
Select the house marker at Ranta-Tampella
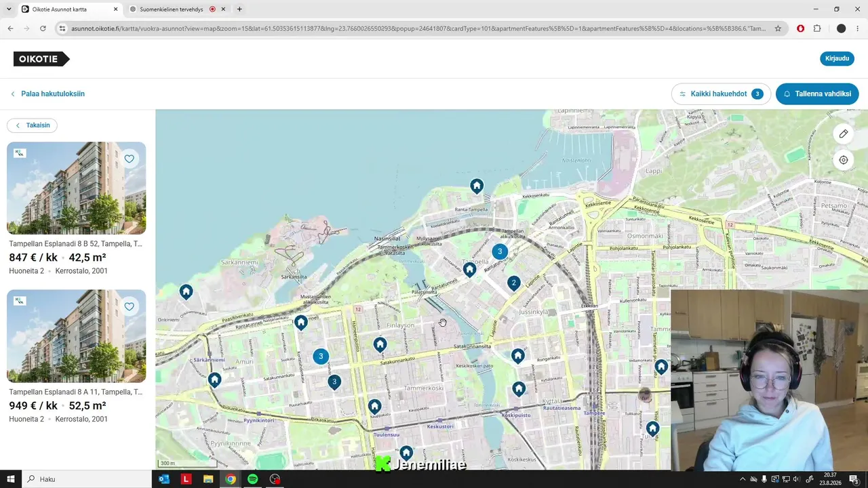tap(477, 186)
